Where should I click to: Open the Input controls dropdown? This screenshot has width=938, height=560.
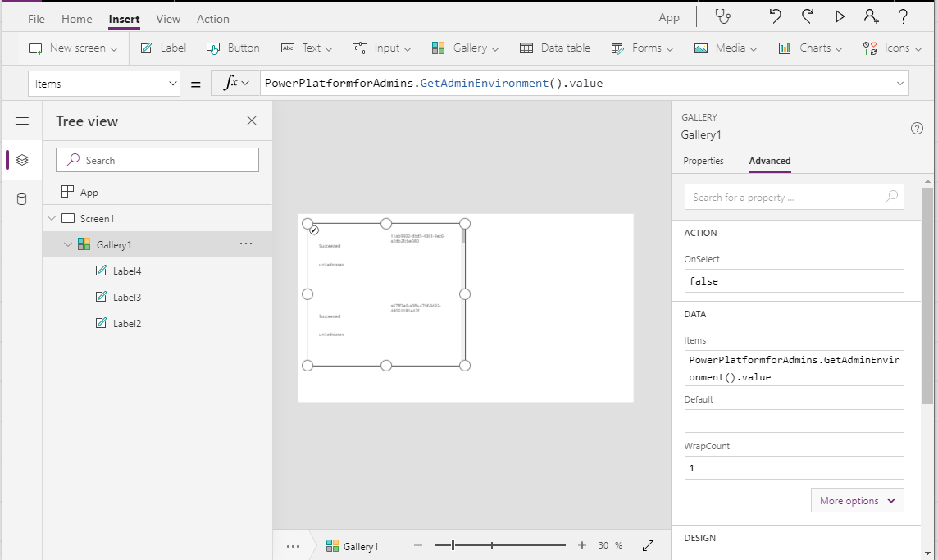click(x=381, y=48)
